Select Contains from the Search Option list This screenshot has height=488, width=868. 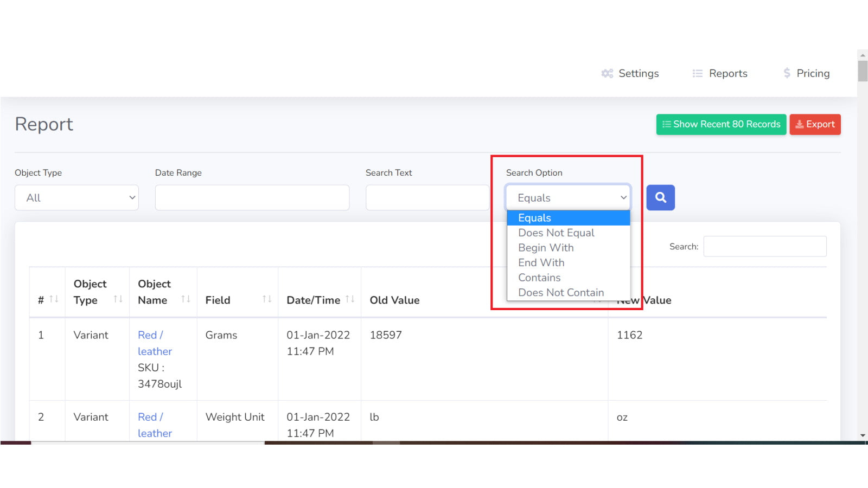(539, 278)
